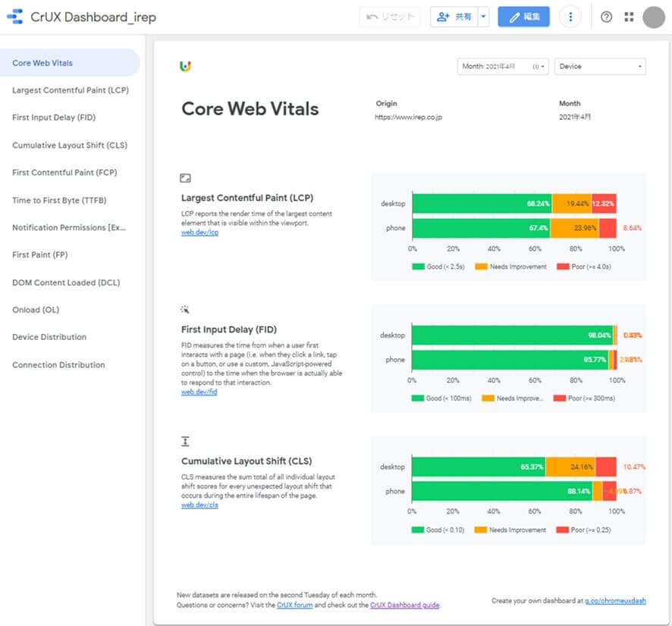Screen dimensions: 672x626
Task: Click the blue edit button
Action: coord(523,17)
